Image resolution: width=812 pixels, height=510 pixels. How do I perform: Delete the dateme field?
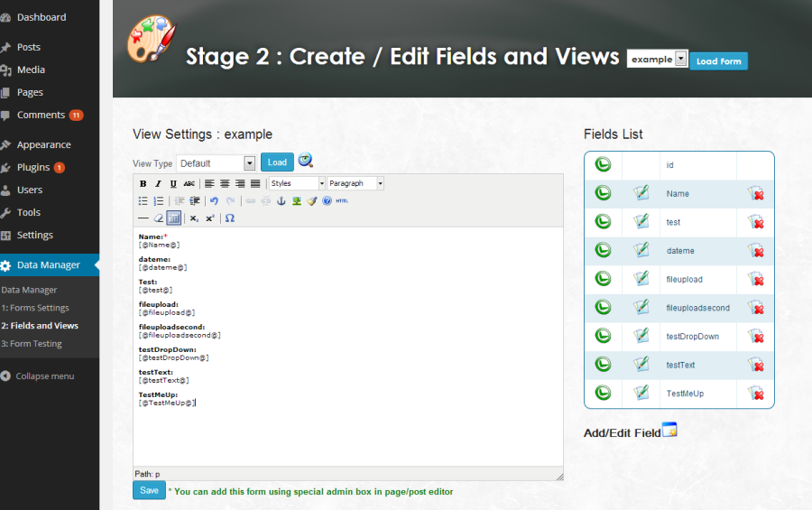(756, 250)
